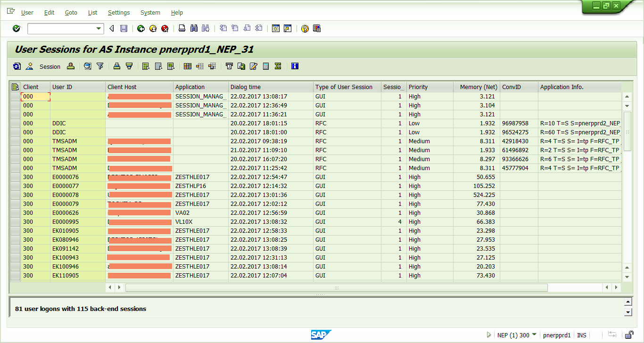Click the Save icon next to the command field
Viewport: 644px width, 343px height.
pos(124,28)
